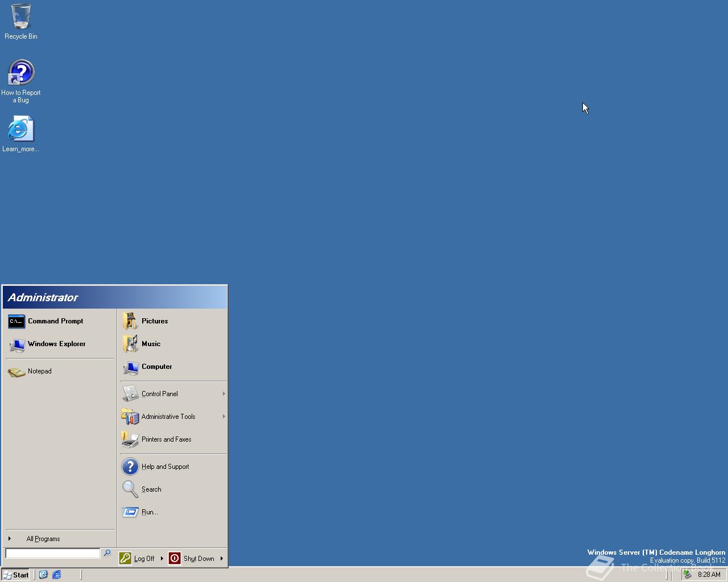This screenshot has width=728, height=582.
Task: Open the Run... dialog
Action: point(173,512)
